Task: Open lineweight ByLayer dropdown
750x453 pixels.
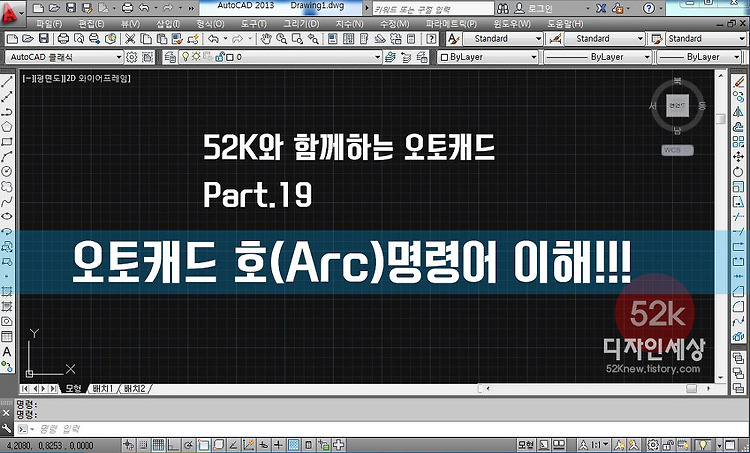Action: [x=699, y=57]
